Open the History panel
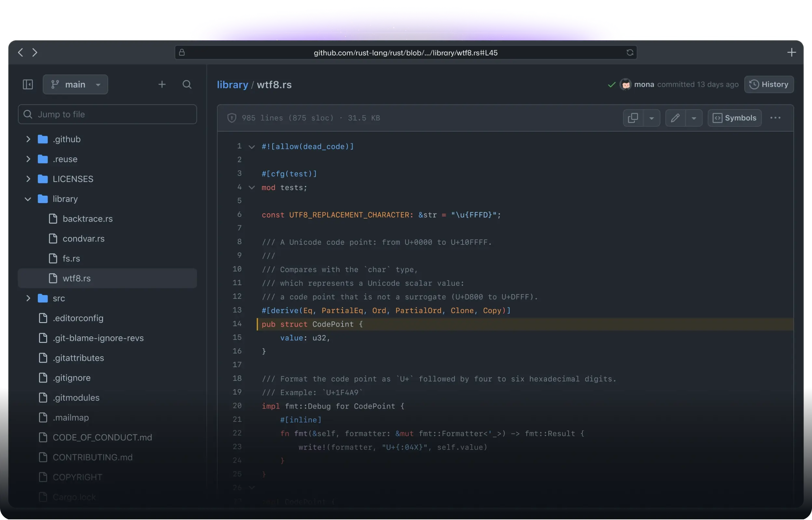The height and width of the screenshot is (520, 812). (x=769, y=84)
